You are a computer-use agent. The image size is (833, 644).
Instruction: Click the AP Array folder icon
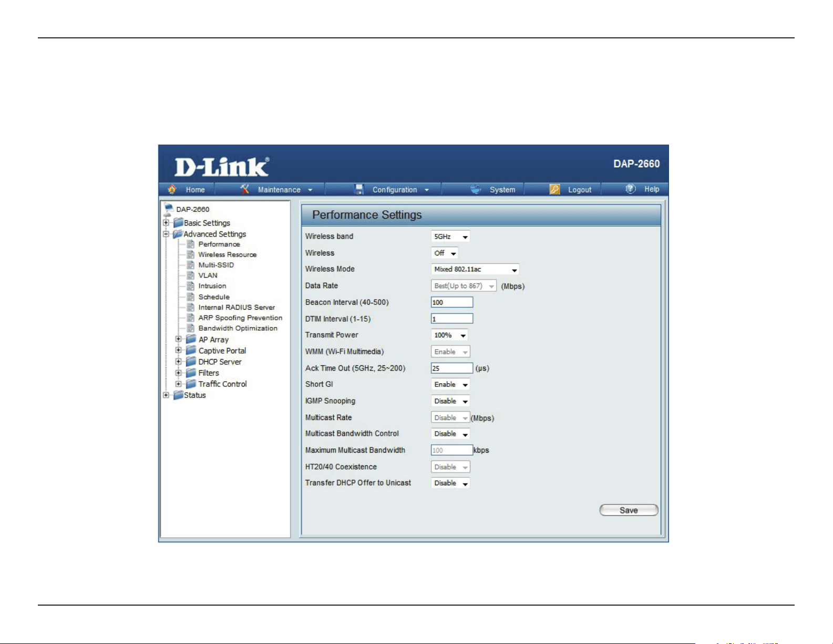191,340
